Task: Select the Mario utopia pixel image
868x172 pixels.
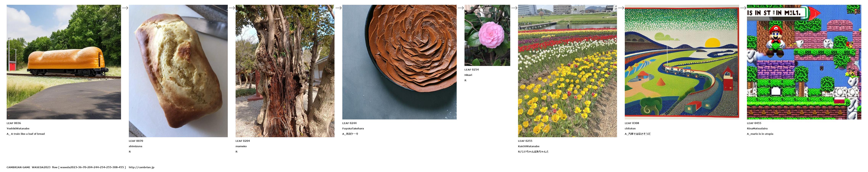Action: tap(804, 62)
